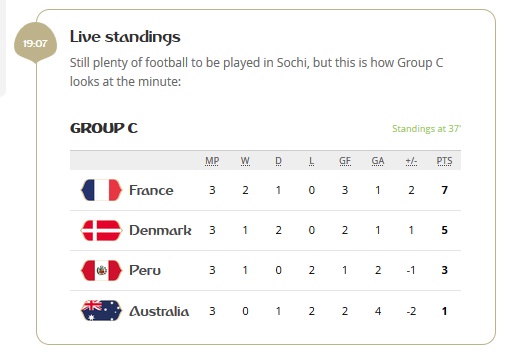Open the Peru team link

(x=145, y=270)
